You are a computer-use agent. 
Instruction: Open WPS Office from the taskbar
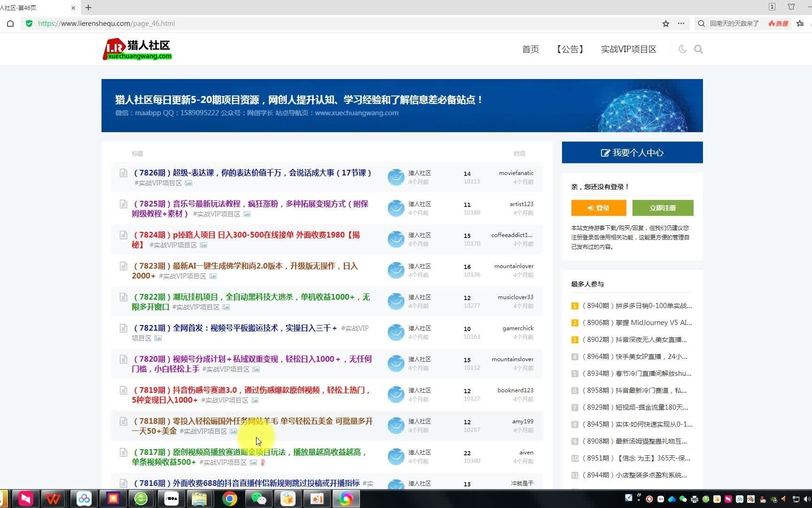(x=53, y=499)
